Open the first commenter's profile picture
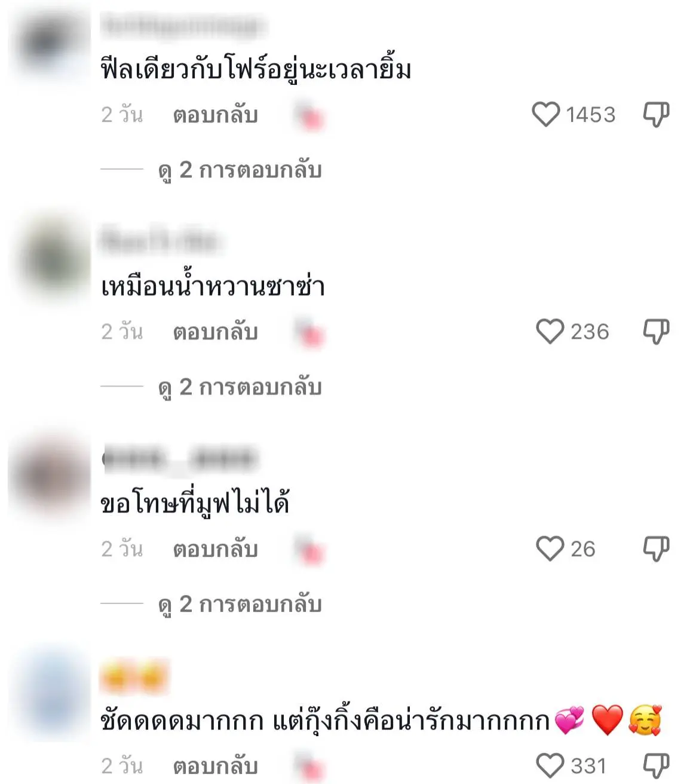The image size is (699, 784). pos(51,45)
